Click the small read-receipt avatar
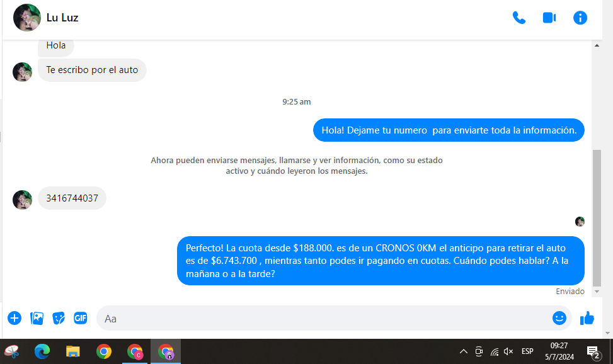Screen dimensions: 613x364 580,222
